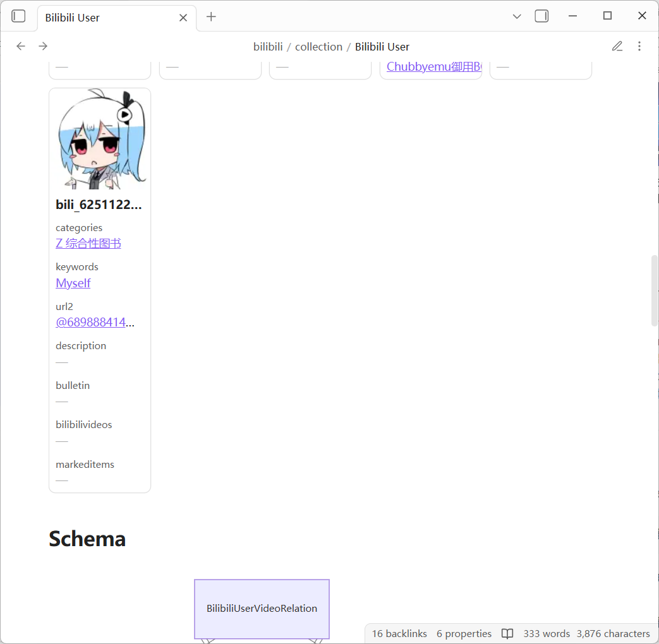
Task: Open the bilibili breadcrumb folder
Action: point(268,47)
